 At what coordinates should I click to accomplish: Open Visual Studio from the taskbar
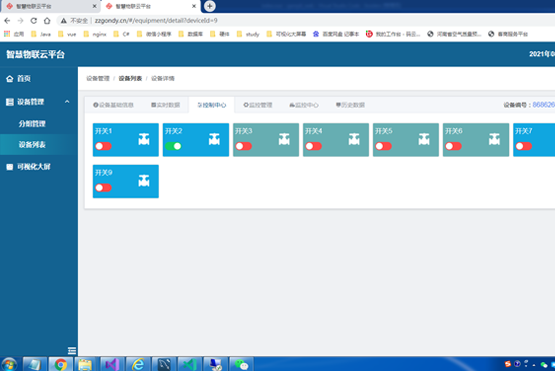112,364
